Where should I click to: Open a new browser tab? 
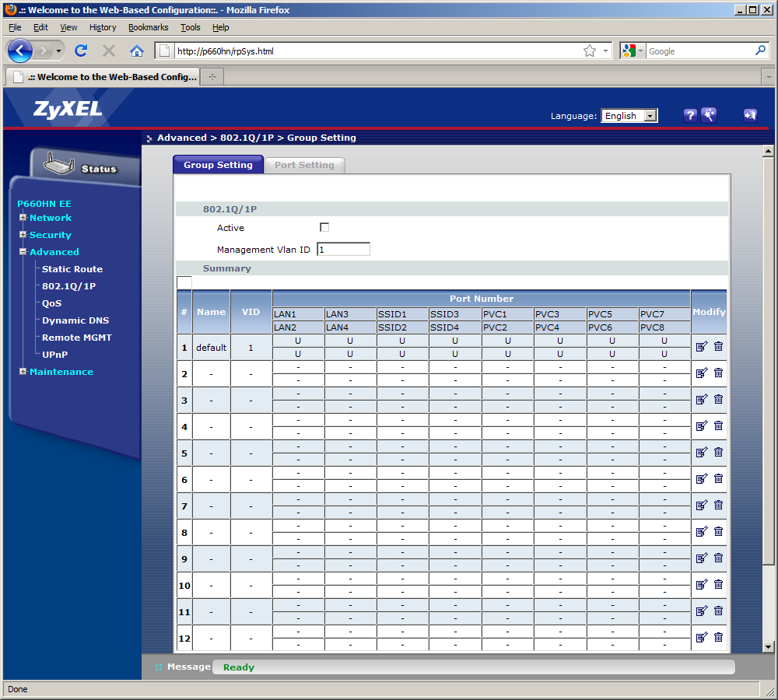pos(212,77)
